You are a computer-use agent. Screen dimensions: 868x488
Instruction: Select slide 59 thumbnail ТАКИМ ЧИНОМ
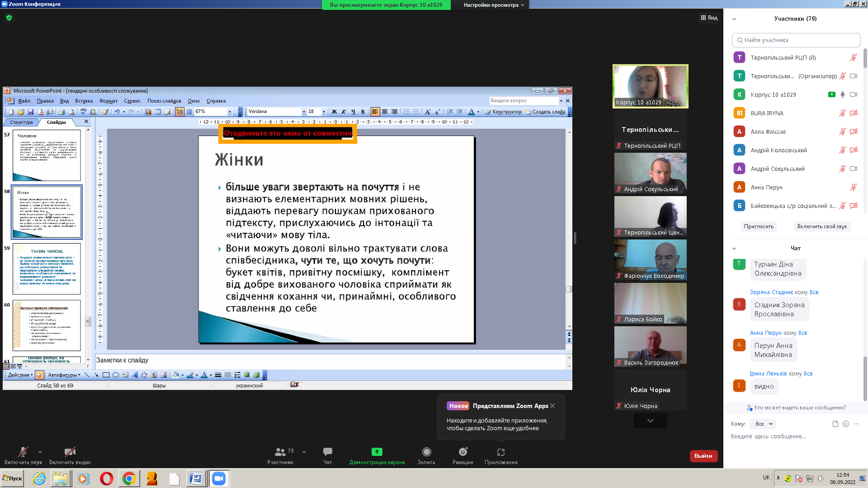click(x=47, y=269)
